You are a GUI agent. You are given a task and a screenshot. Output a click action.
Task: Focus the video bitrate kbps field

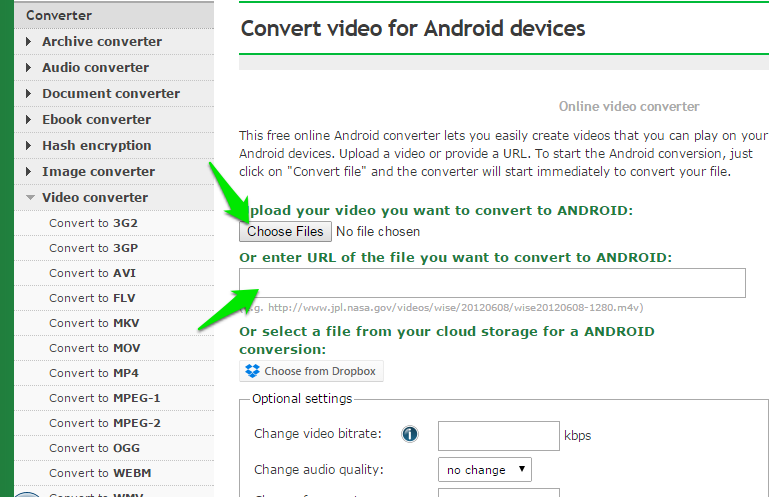click(499, 436)
